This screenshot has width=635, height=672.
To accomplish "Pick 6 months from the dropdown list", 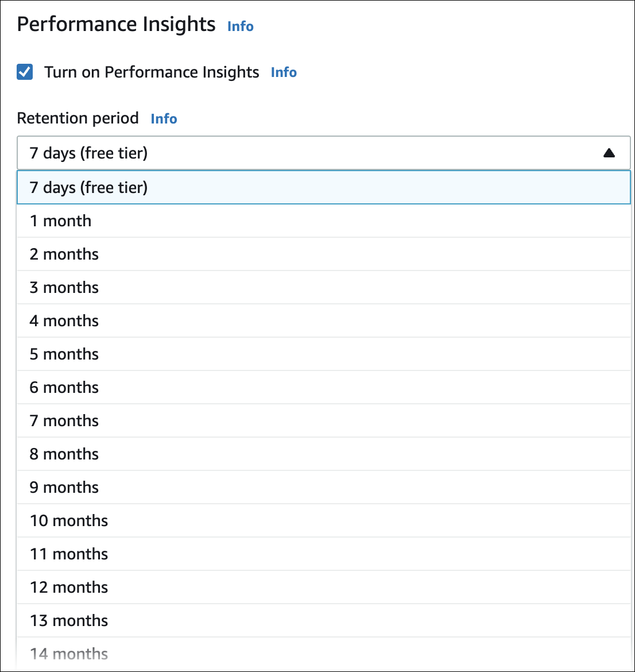I will click(x=64, y=387).
